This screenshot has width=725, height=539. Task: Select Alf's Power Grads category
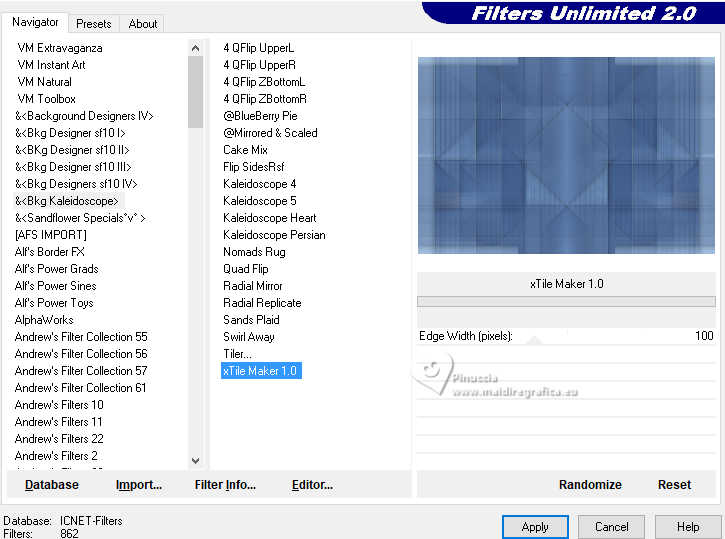point(56,269)
